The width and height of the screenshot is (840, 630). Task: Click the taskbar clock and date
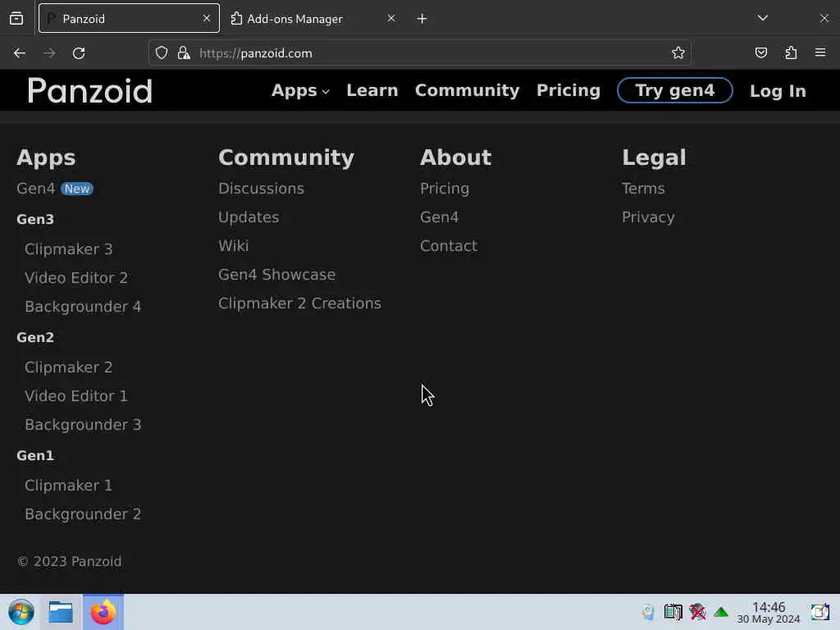coord(768,612)
